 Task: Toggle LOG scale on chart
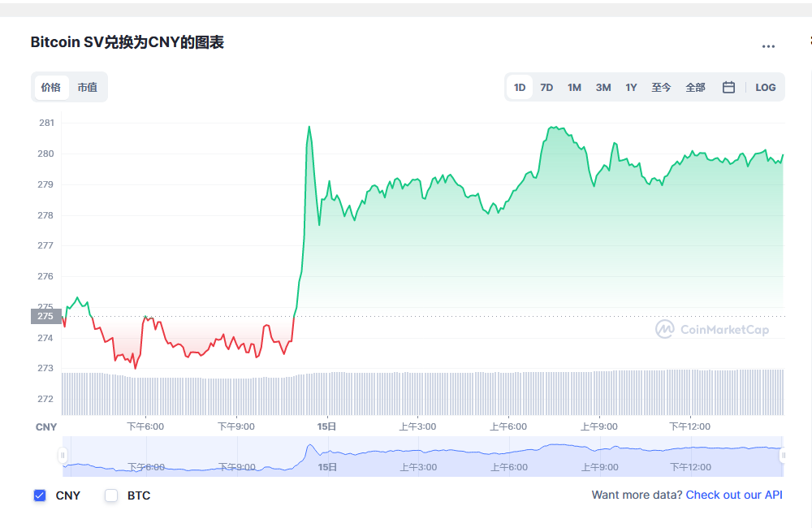pyautogui.click(x=765, y=88)
